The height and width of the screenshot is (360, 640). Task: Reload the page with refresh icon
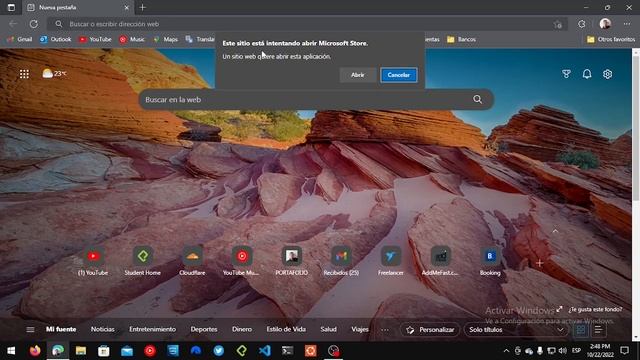point(33,24)
